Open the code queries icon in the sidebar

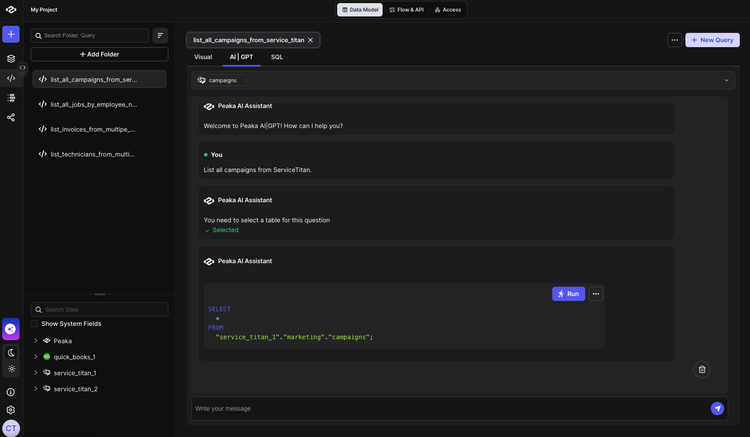click(11, 78)
